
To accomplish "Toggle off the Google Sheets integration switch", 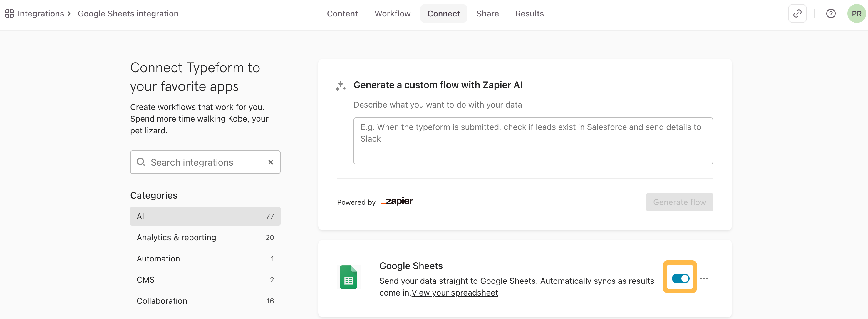I will [x=680, y=278].
